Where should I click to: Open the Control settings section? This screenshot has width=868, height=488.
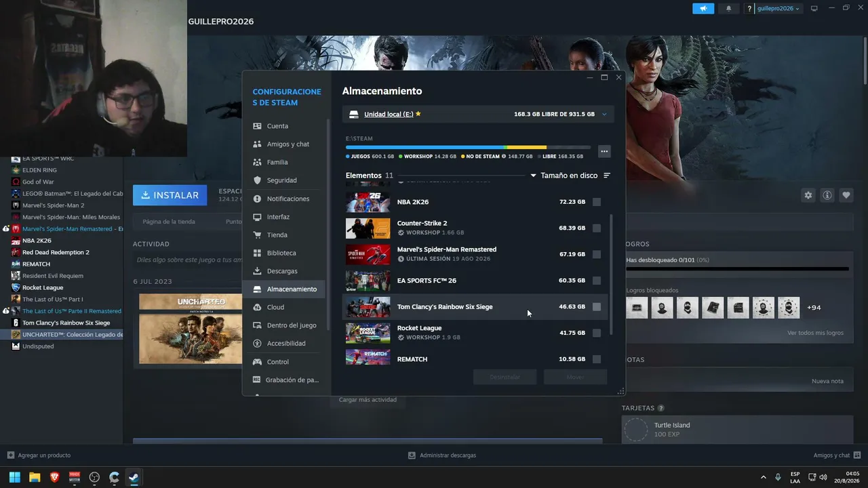pyautogui.click(x=284, y=362)
